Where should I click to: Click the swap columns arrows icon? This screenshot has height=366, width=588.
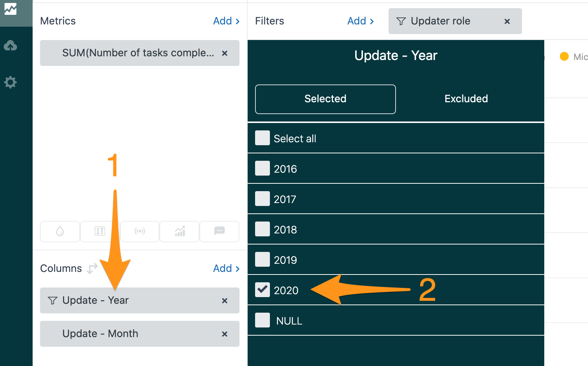click(92, 269)
